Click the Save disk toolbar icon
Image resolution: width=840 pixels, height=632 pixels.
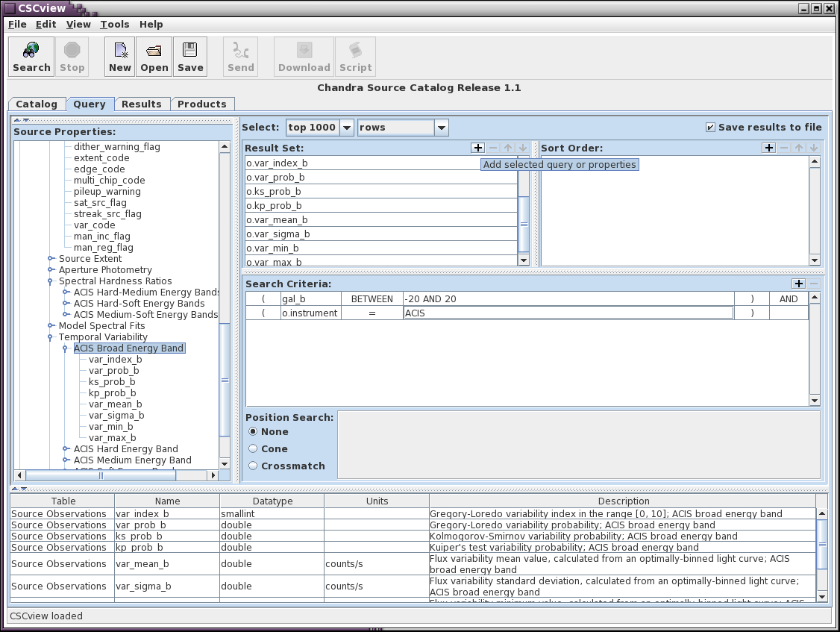click(190, 57)
